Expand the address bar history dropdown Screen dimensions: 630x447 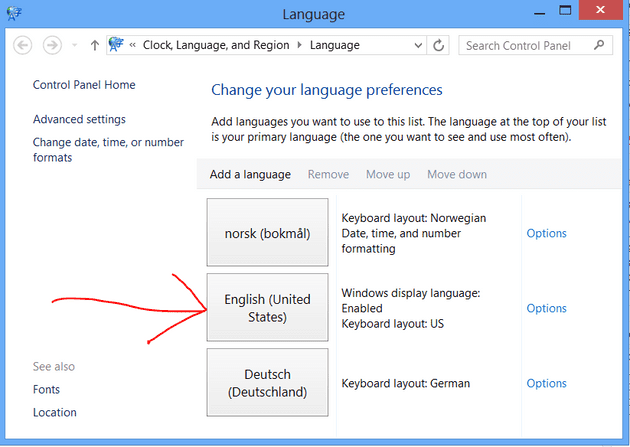click(418, 45)
